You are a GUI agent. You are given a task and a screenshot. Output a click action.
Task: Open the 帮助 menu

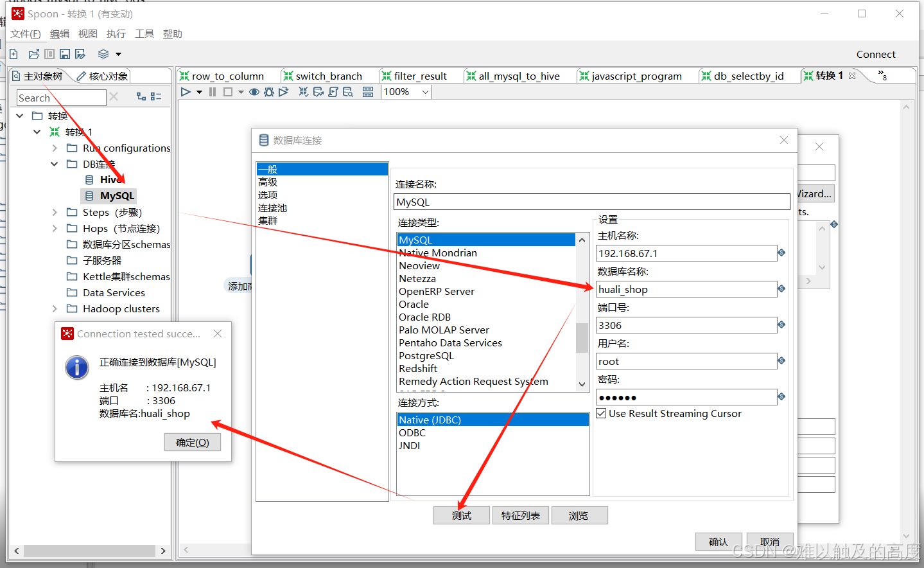(x=173, y=34)
